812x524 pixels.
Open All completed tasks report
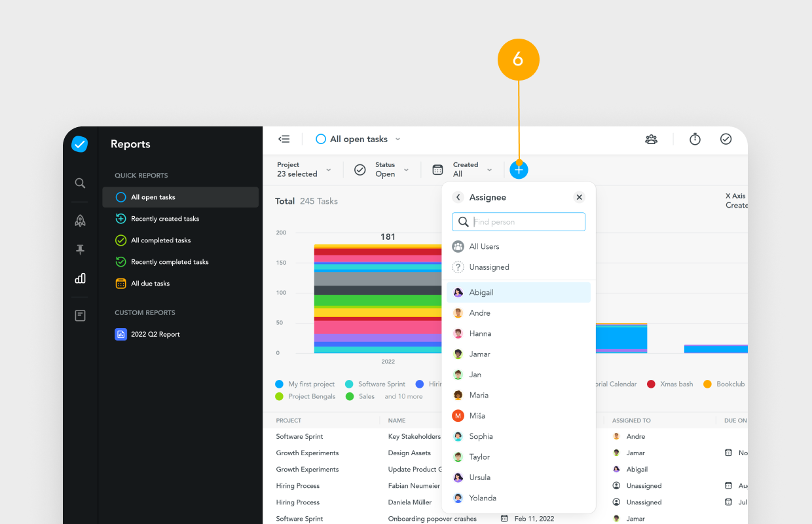click(180, 240)
